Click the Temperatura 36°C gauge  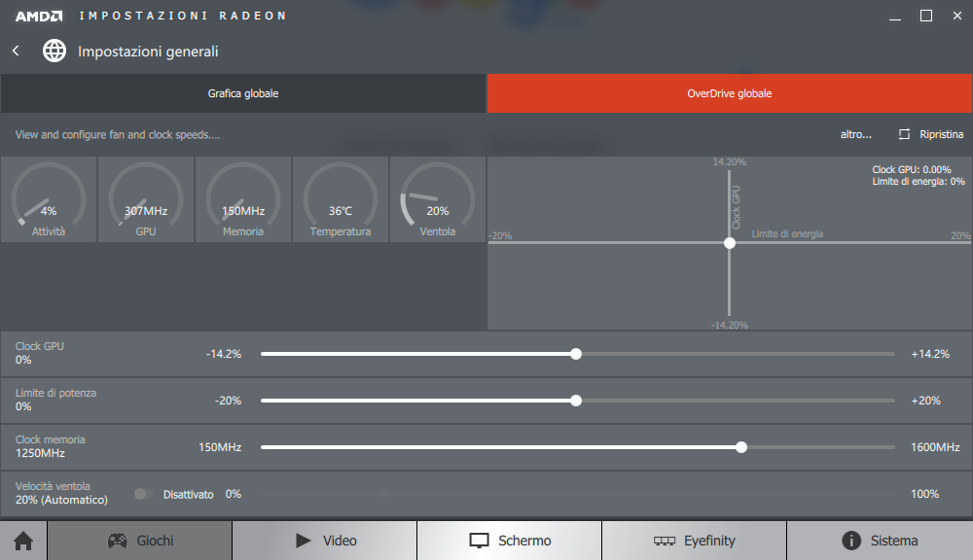click(x=340, y=199)
